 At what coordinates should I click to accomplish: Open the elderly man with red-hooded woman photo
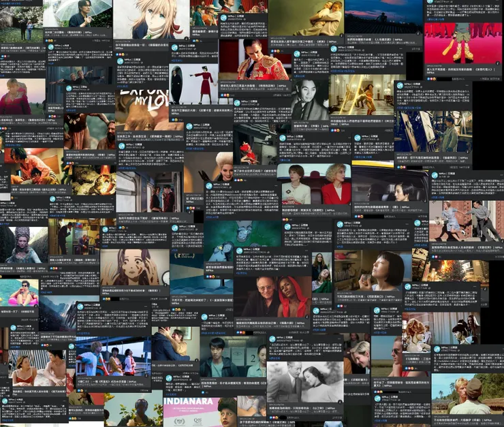[272, 297]
